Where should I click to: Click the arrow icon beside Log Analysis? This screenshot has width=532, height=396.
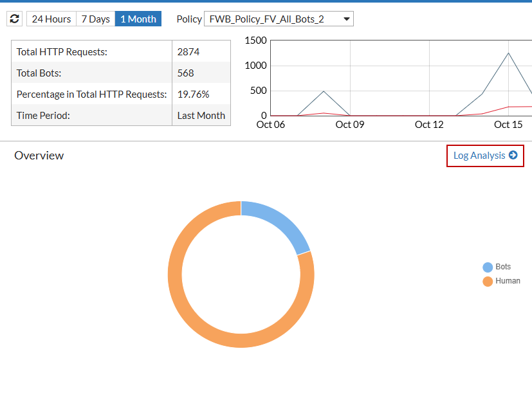pyautogui.click(x=513, y=155)
